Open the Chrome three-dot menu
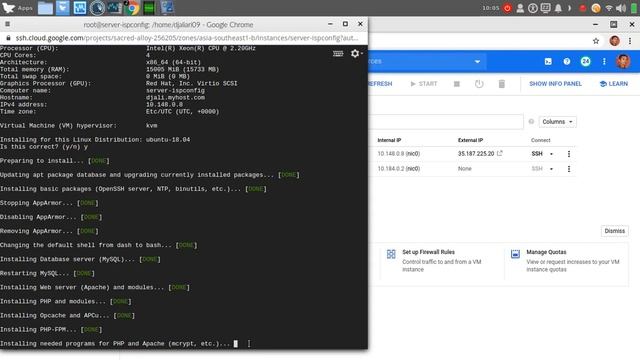Screen dimensions: 640x360 pyautogui.click(x=630, y=41)
